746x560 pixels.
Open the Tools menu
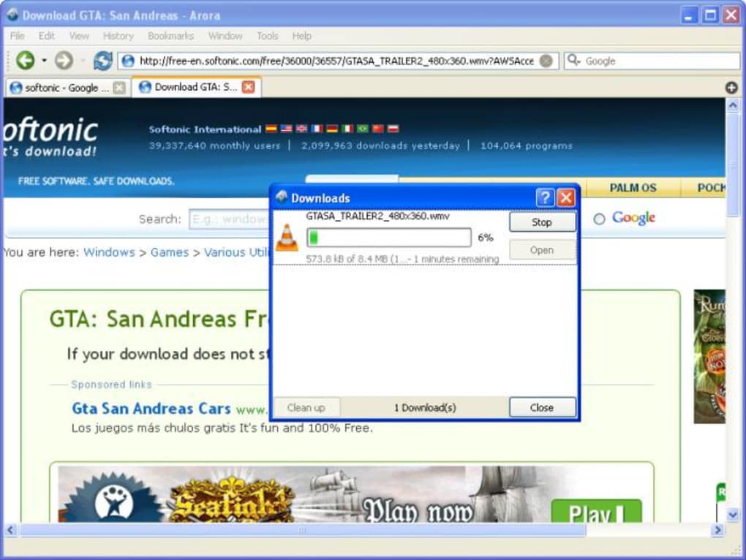point(267,36)
